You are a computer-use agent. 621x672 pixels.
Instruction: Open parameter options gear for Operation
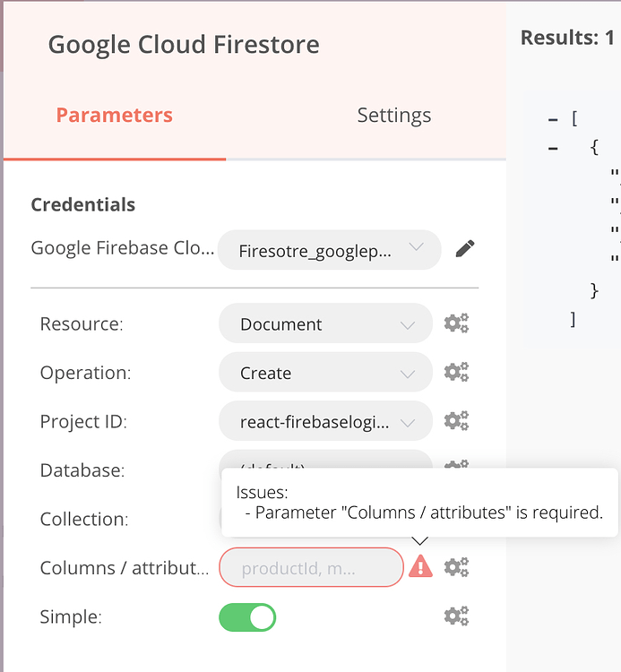pos(457,372)
